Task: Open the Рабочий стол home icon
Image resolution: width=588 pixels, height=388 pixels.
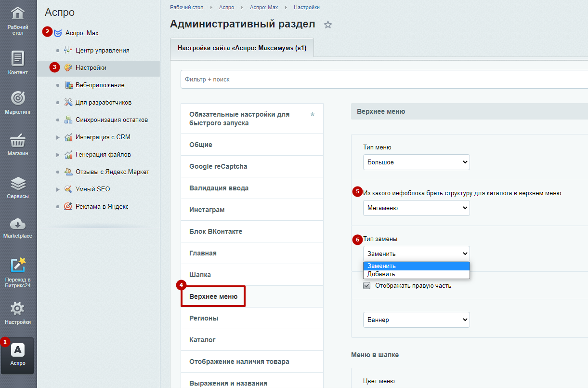Action: 18,13
